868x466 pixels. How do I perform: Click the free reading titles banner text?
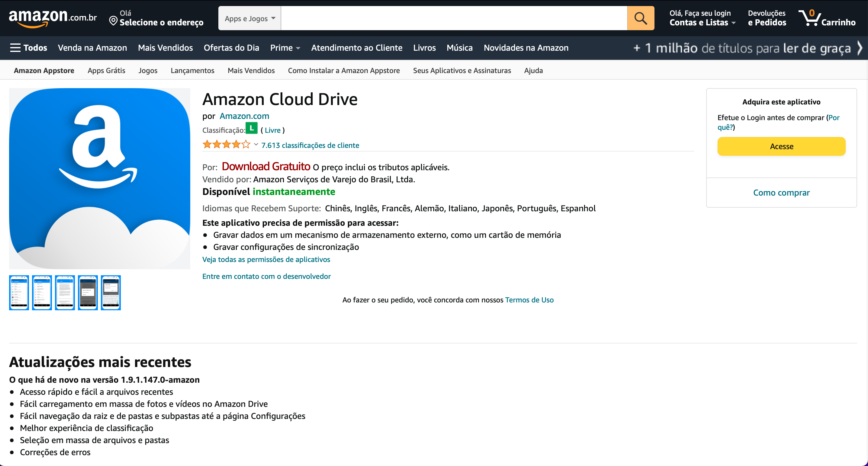(x=742, y=48)
